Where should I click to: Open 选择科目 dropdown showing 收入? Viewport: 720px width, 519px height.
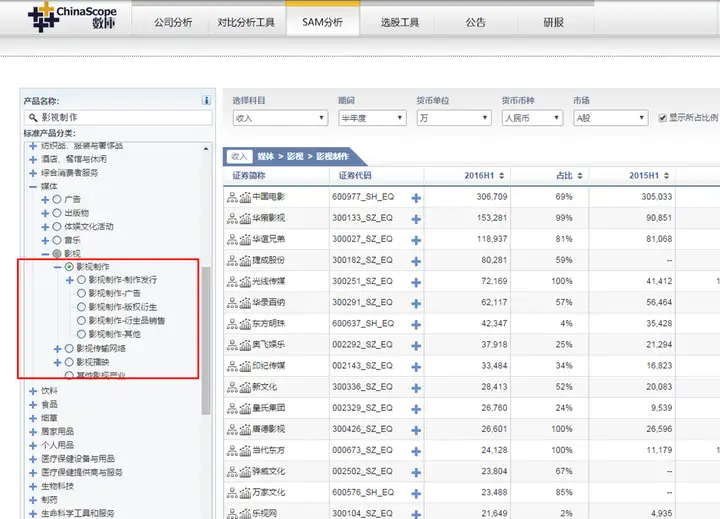pos(280,118)
